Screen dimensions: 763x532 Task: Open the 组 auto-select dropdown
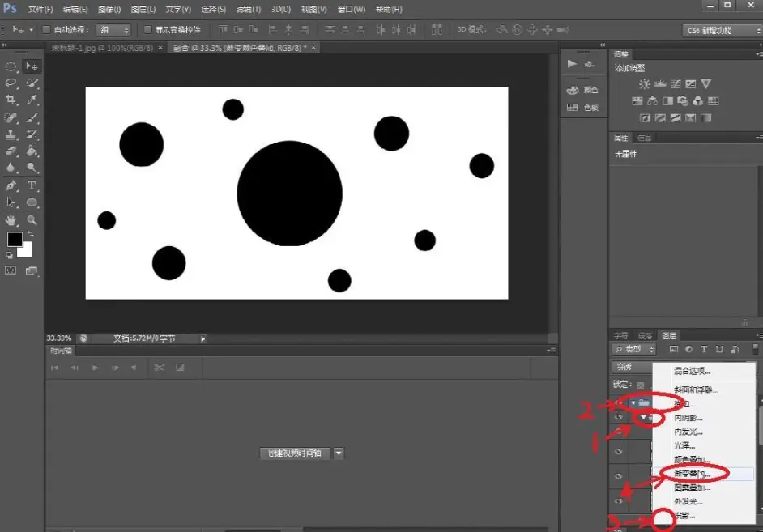click(x=113, y=30)
